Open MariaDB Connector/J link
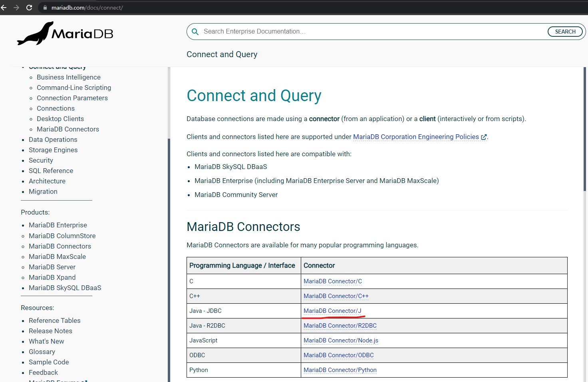Image resolution: width=588 pixels, height=382 pixels. pos(332,311)
